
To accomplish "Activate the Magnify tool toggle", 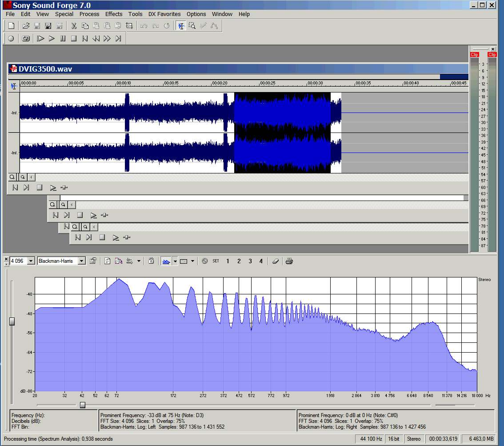I will (x=192, y=26).
